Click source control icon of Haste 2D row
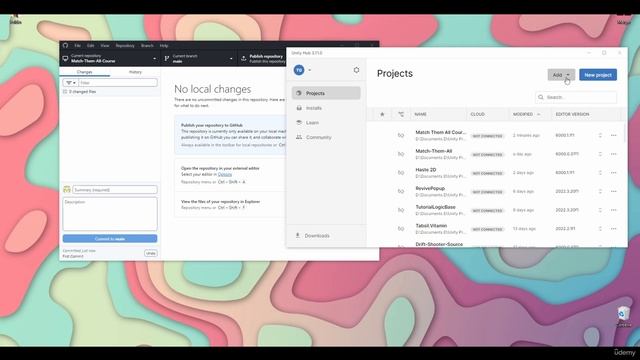Screen dimensions: 640x360 pos(401,173)
